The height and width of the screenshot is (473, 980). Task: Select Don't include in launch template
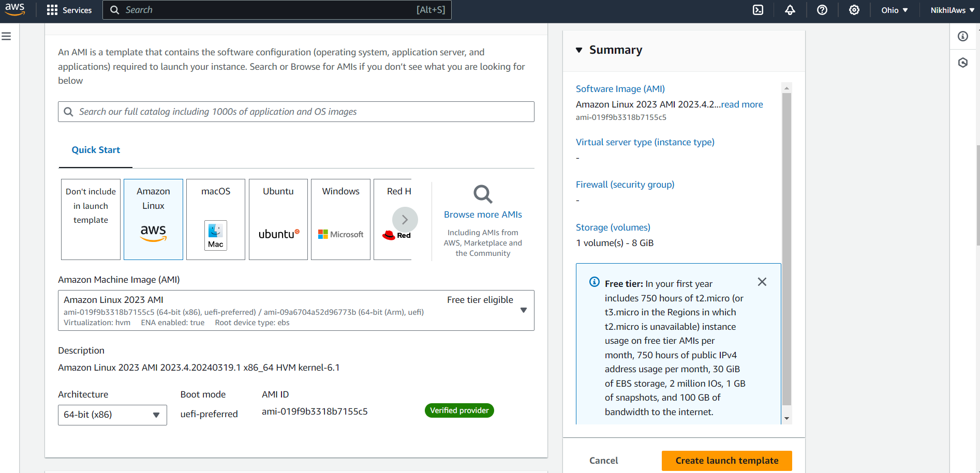pos(91,219)
